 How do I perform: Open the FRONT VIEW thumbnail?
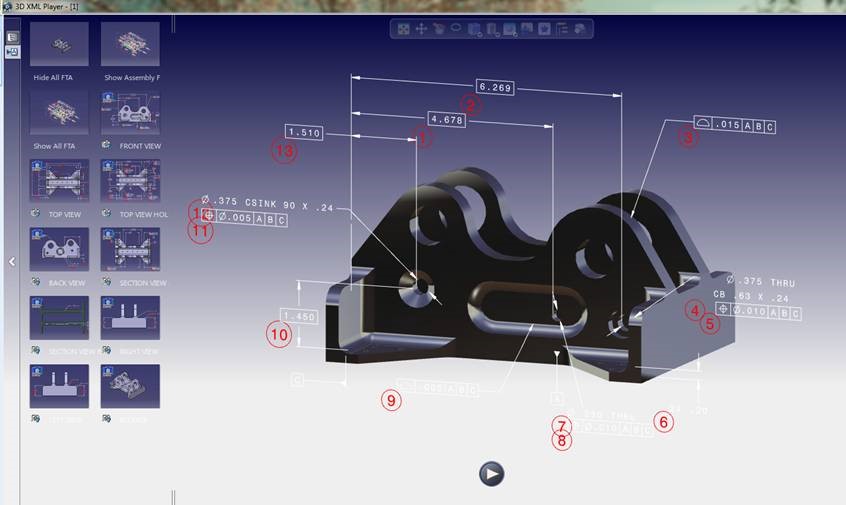coord(130,113)
